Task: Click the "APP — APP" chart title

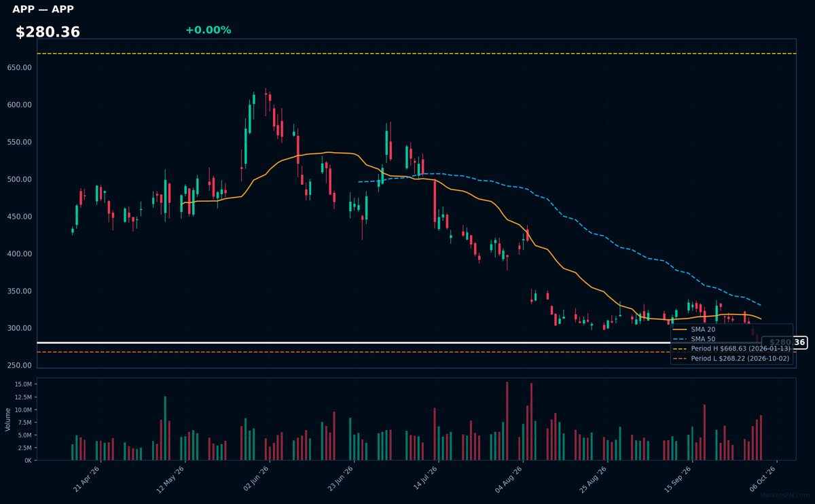Action: click(43, 10)
